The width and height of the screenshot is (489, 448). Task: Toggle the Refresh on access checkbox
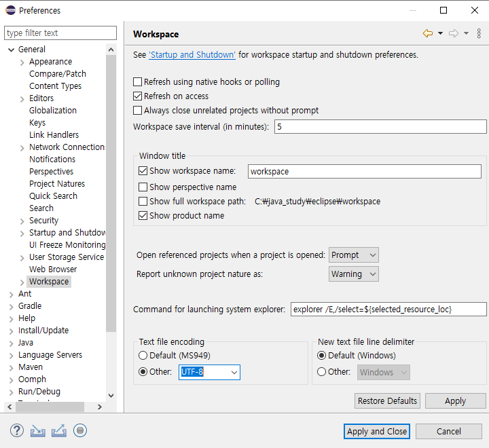coord(137,96)
